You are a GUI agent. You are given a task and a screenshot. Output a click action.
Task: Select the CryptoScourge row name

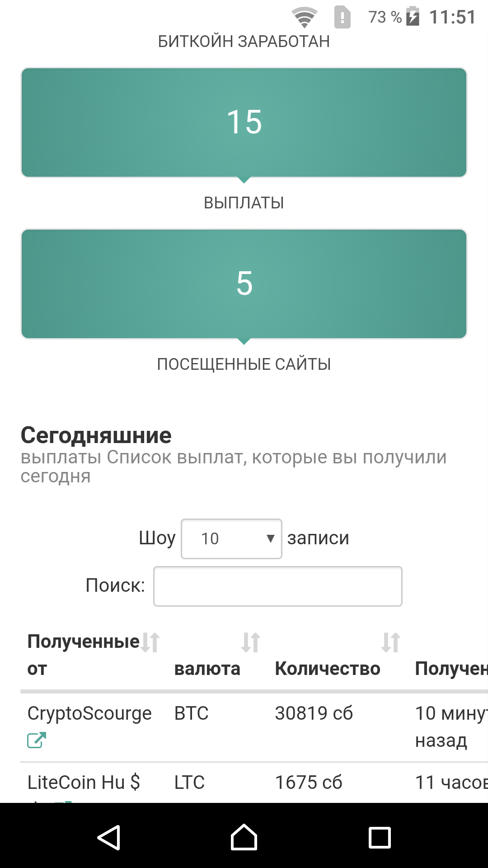tap(89, 713)
